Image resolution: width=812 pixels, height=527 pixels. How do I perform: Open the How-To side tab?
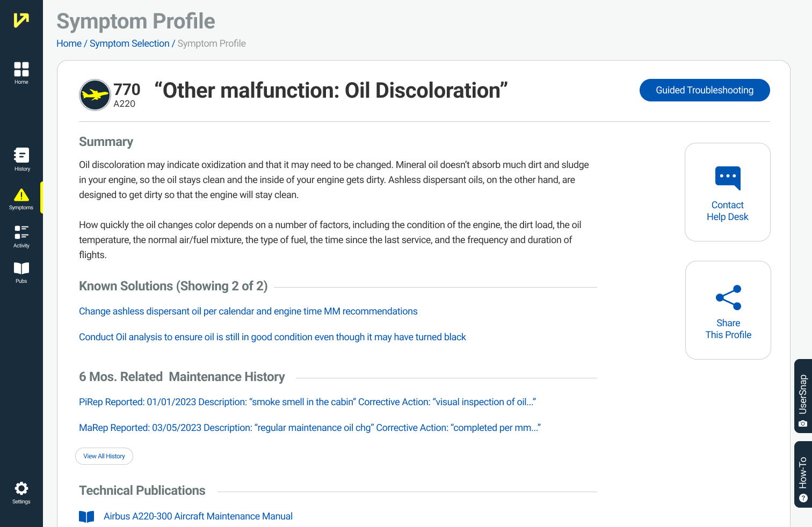coord(803,474)
